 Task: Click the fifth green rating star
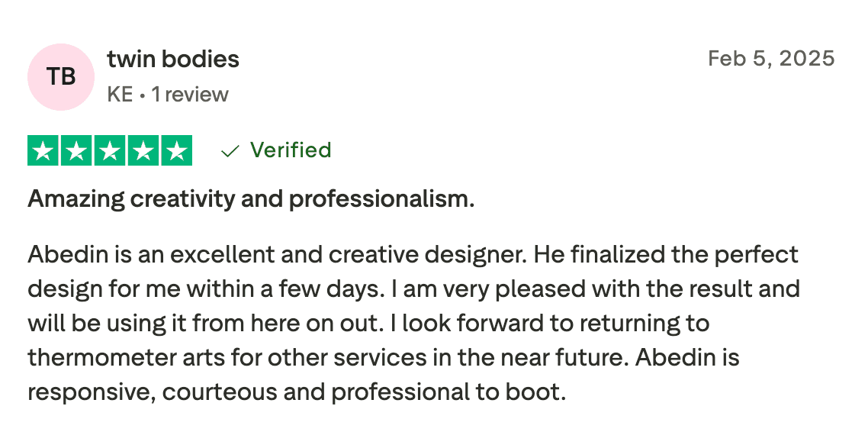coord(176,150)
